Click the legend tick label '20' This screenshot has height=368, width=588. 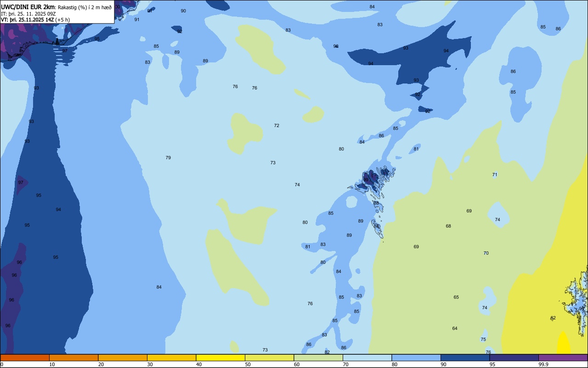coord(101,364)
